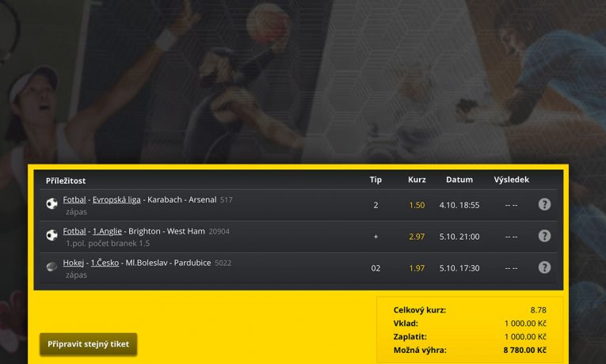Click the Datum column header
Screen dimensions: 606x364
click(x=459, y=180)
